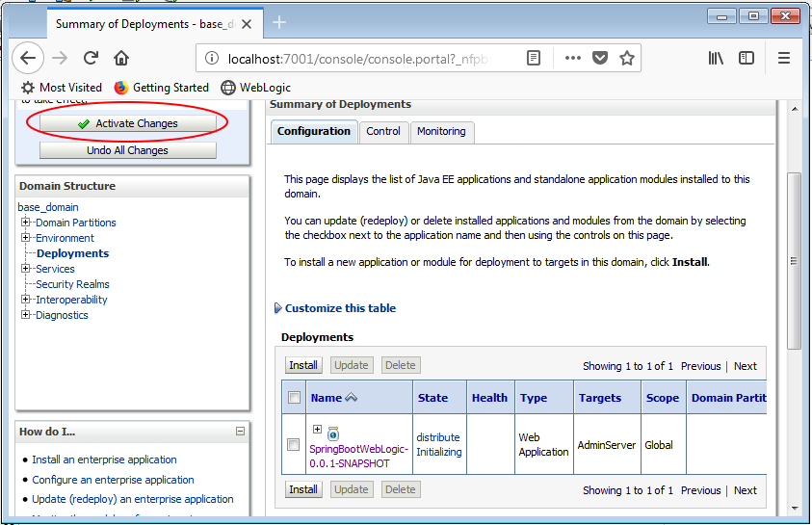Open Domain Partitions link
812x525 pixels.
point(75,223)
